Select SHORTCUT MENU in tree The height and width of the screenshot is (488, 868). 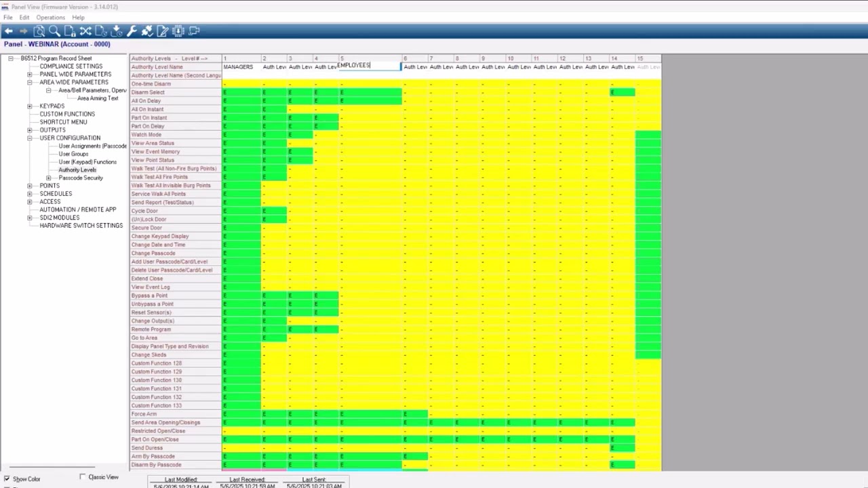[63, 122]
